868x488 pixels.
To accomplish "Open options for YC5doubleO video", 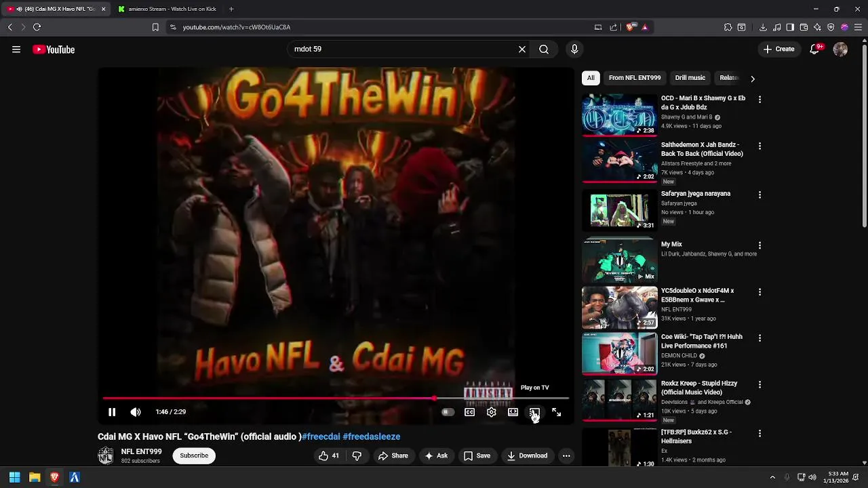I will click(x=759, y=291).
